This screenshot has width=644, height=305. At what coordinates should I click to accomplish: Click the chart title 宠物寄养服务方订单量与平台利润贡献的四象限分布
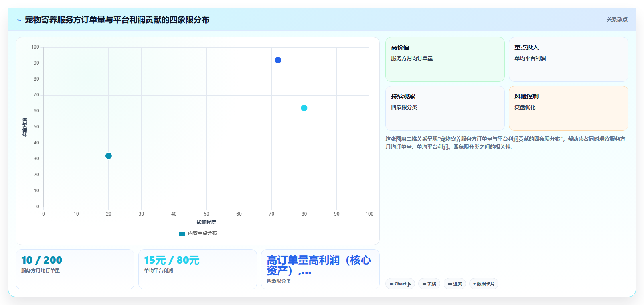(x=117, y=20)
